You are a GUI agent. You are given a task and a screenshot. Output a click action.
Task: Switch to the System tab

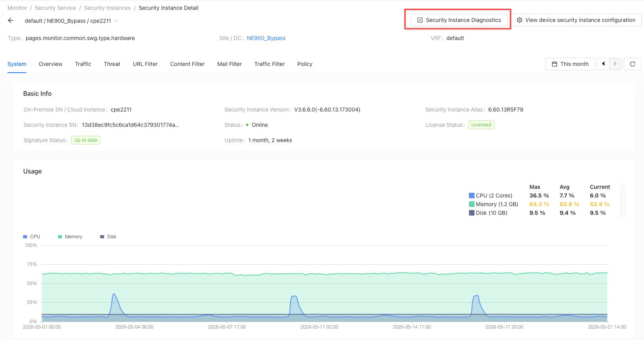point(17,64)
